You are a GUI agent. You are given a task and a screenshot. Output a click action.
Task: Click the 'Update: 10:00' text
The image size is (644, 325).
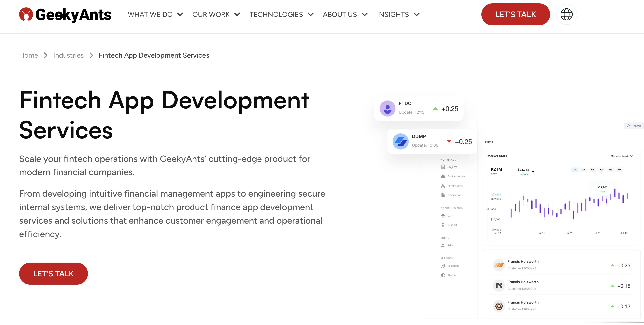click(425, 145)
